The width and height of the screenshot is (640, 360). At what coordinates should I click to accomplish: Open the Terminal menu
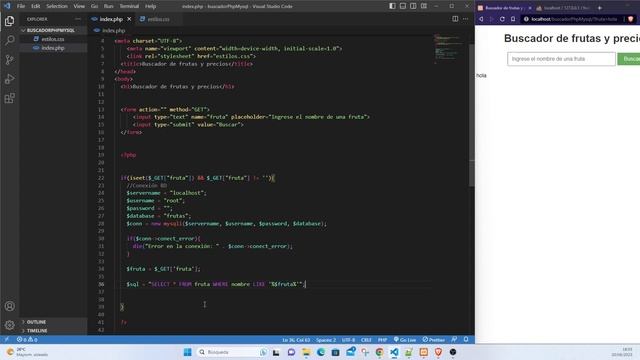pos(129,6)
